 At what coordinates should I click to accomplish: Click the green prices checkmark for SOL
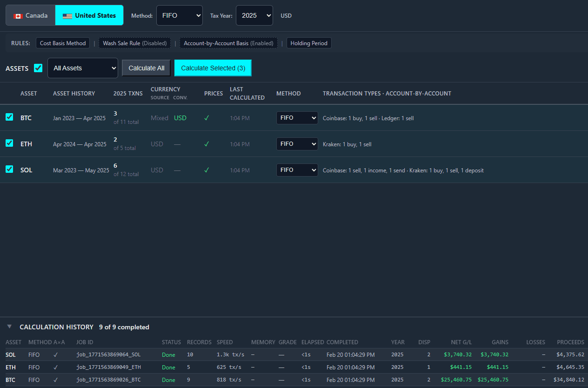click(206, 170)
